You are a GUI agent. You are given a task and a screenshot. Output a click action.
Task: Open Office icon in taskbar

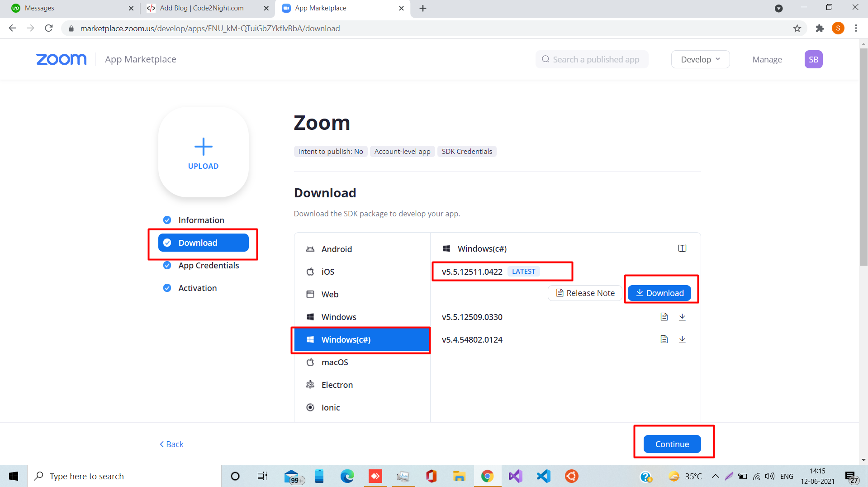point(431,476)
